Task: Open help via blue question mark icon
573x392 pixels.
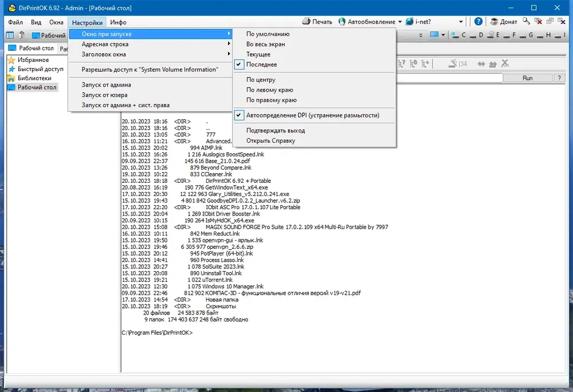Action: click(478, 22)
